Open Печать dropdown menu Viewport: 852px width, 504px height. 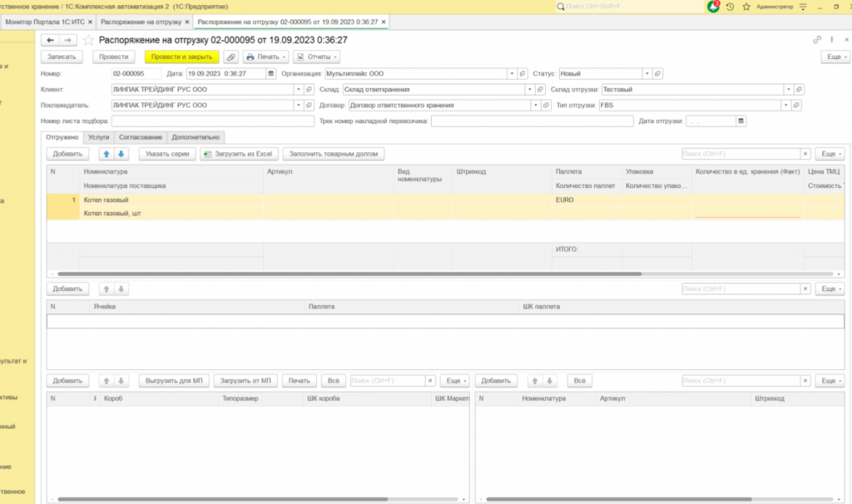click(265, 57)
